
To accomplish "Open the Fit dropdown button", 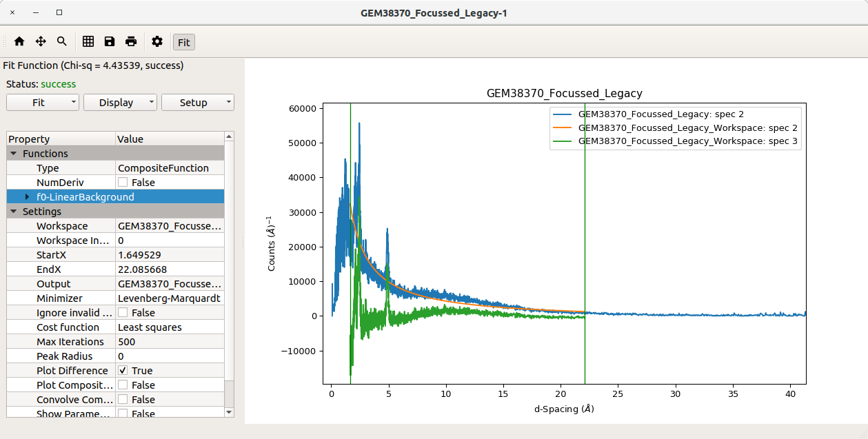I will point(43,103).
